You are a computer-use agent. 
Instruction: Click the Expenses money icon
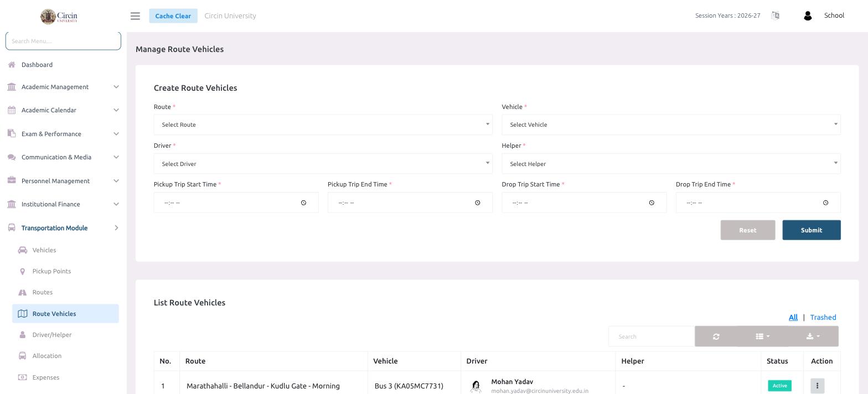point(23,377)
